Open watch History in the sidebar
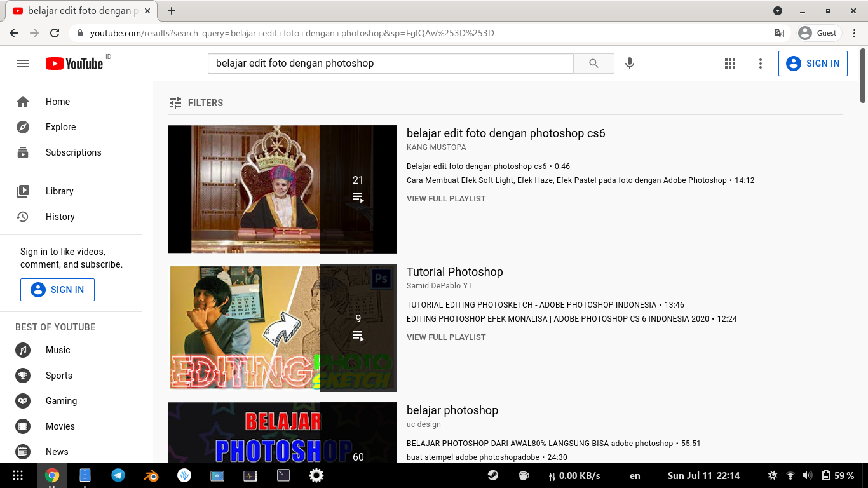The image size is (868, 488). coord(60,217)
